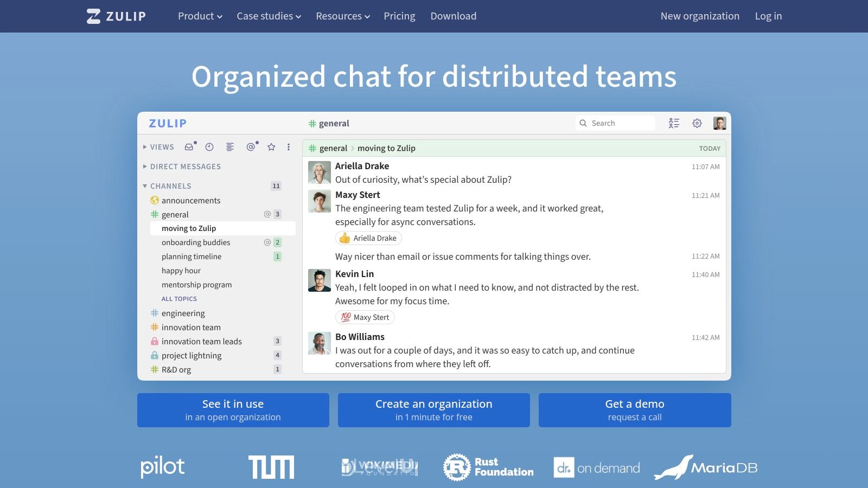The height and width of the screenshot is (488, 868).
Task: Open the settings gear icon
Action: point(697,123)
